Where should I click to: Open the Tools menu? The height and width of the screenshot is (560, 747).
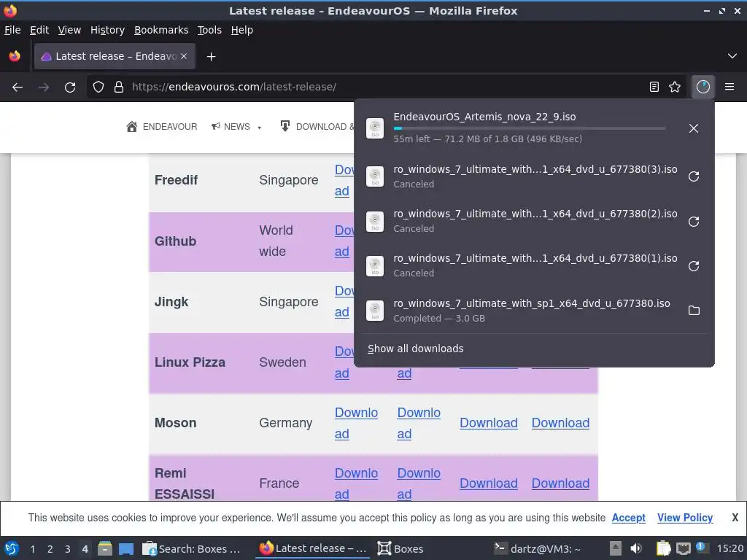tap(209, 30)
